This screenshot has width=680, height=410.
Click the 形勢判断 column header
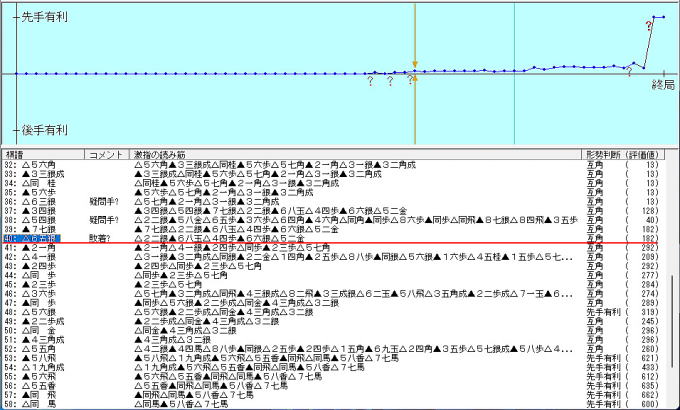pyautogui.click(x=606, y=154)
